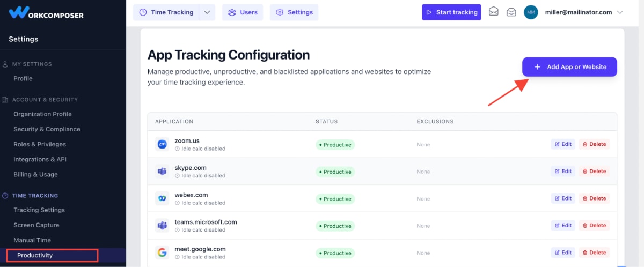The height and width of the screenshot is (267, 644).
Task: Click the zoom.us app icon
Action: [162, 144]
